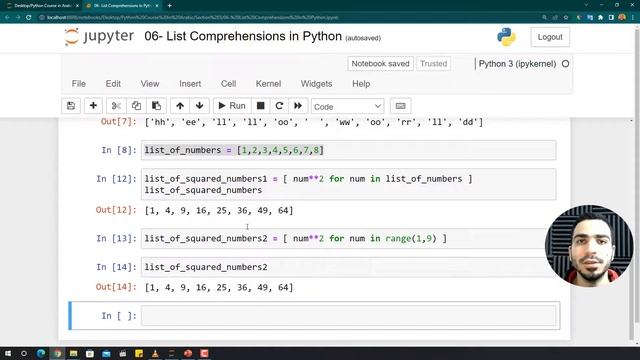Screen dimensions: 640x360
Task: Click the Jupyter logo
Action: tap(99, 37)
